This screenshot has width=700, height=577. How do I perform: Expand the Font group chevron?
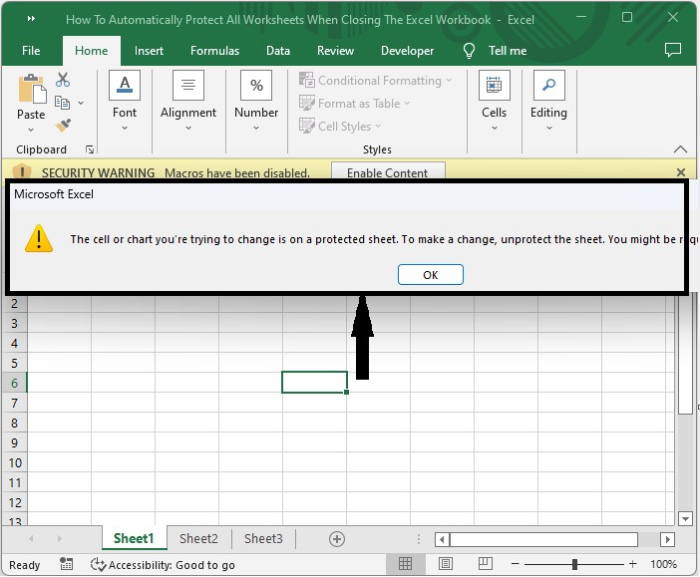click(125, 128)
